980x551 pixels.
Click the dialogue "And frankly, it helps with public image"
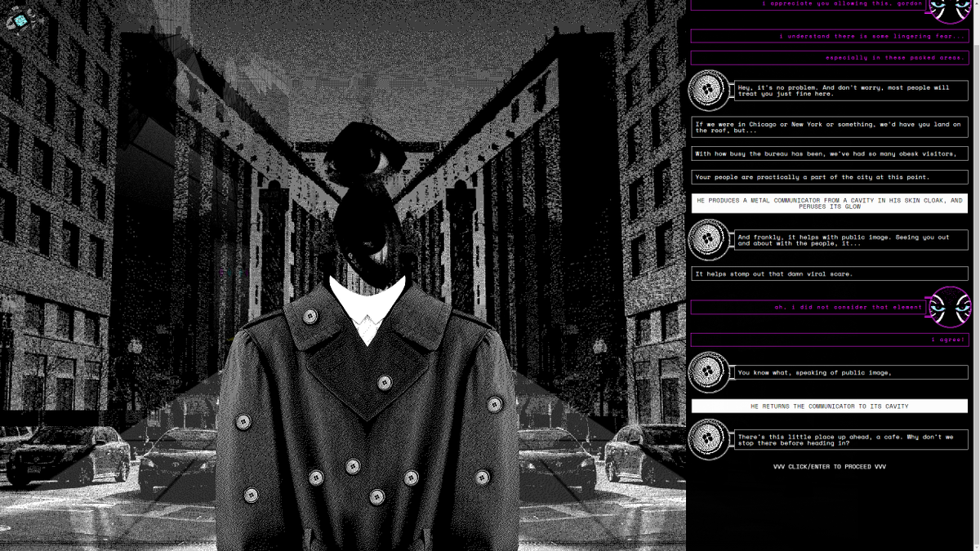pyautogui.click(x=851, y=240)
